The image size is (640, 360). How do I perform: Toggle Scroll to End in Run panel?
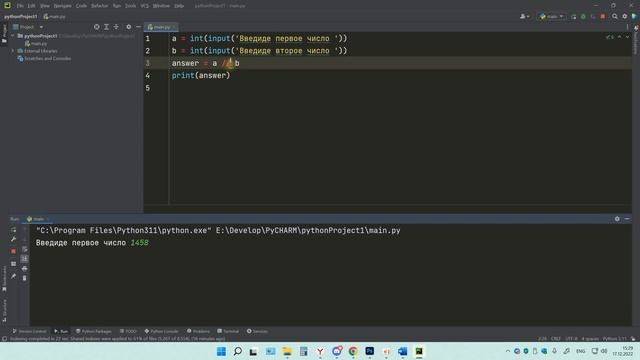point(24,259)
